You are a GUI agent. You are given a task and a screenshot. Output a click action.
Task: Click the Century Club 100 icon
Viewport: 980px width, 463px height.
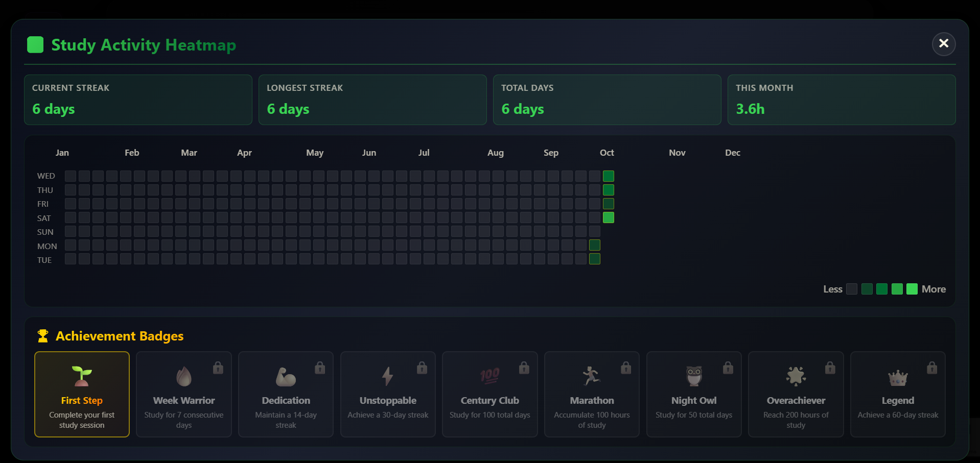pos(489,376)
